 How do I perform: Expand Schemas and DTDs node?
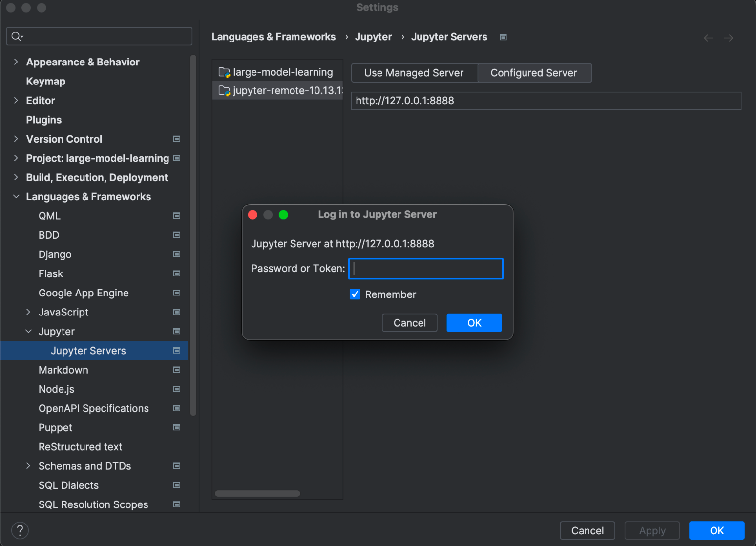coord(28,466)
